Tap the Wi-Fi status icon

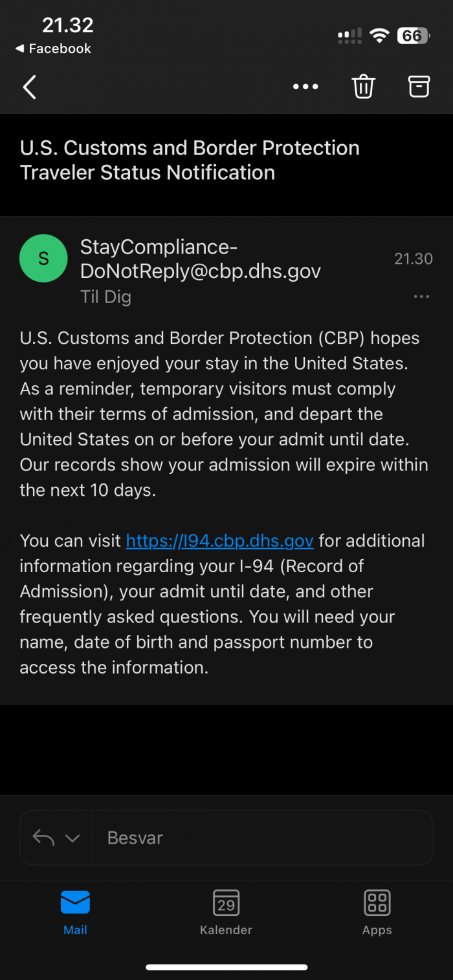point(379,36)
